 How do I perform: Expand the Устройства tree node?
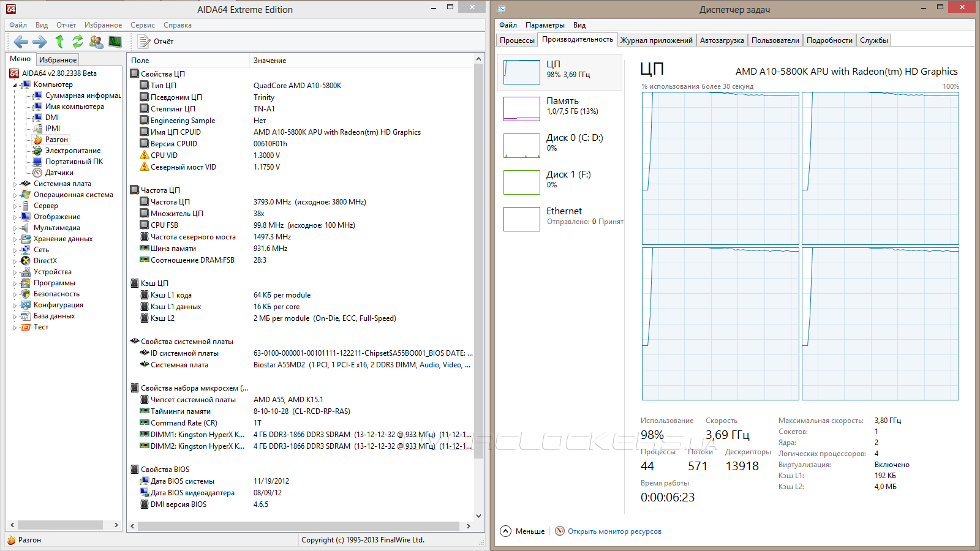coord(15,272)
